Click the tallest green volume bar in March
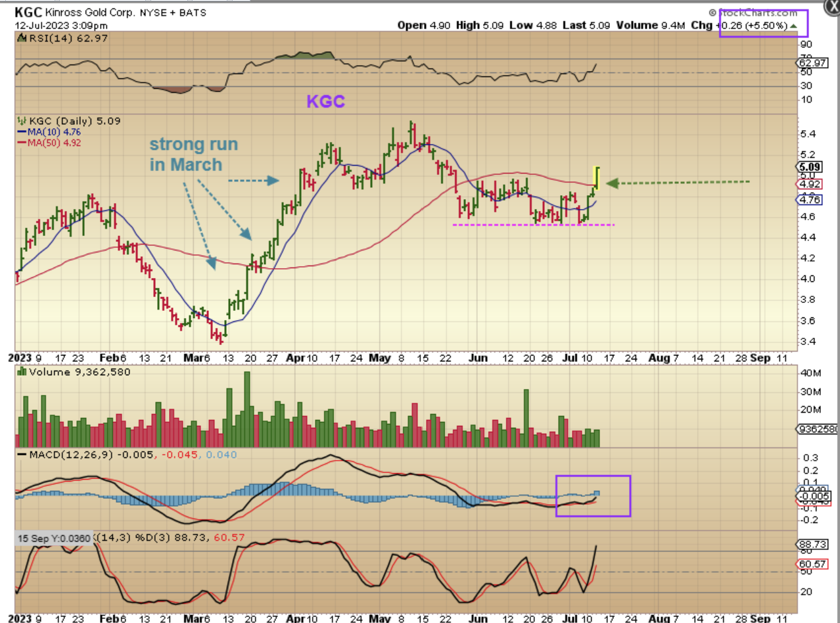Screen dimensions: 840x623 tap(247, 409)
